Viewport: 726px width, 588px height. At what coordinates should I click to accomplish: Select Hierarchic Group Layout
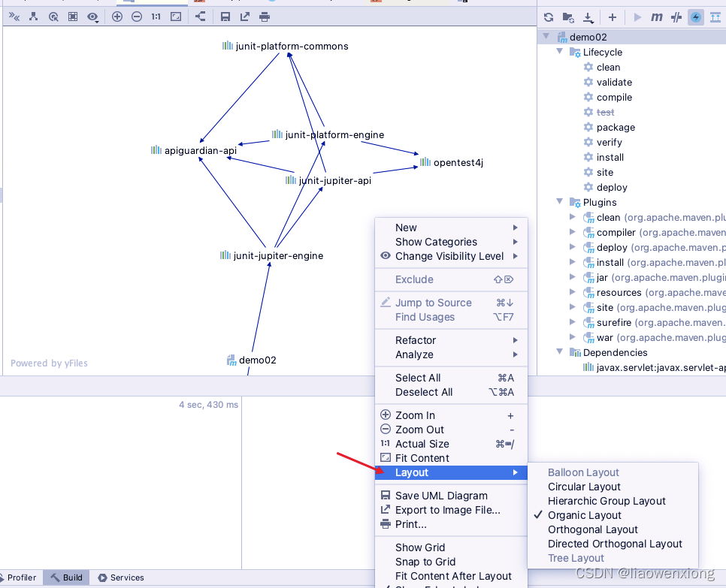pos(613,501)
